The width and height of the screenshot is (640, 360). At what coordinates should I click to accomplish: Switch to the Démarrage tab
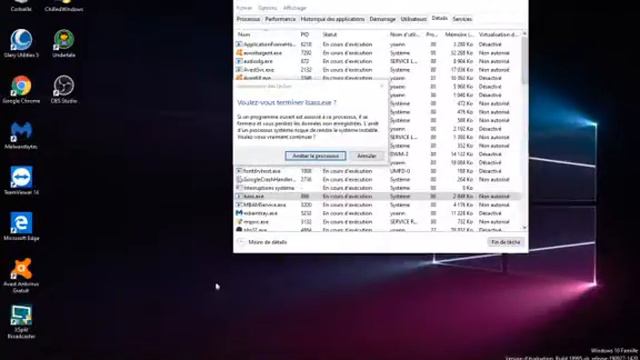[x=382, y=19]
